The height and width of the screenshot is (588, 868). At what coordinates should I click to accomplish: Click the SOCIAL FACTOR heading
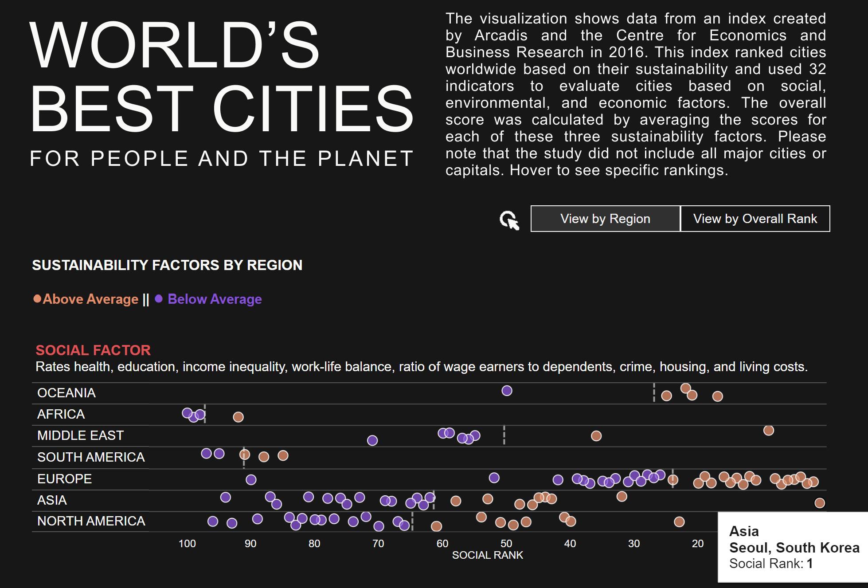click(93, 350)
